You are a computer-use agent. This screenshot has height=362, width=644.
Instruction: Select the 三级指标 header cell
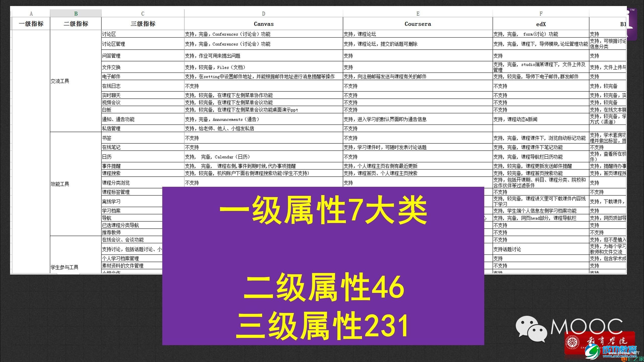pos(143,24)
